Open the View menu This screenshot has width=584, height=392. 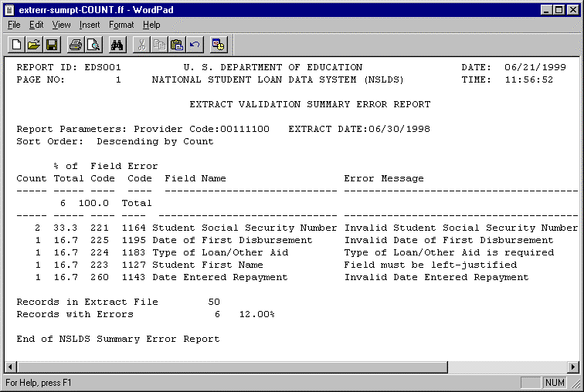pyautogui.click(x=61, y=25)
